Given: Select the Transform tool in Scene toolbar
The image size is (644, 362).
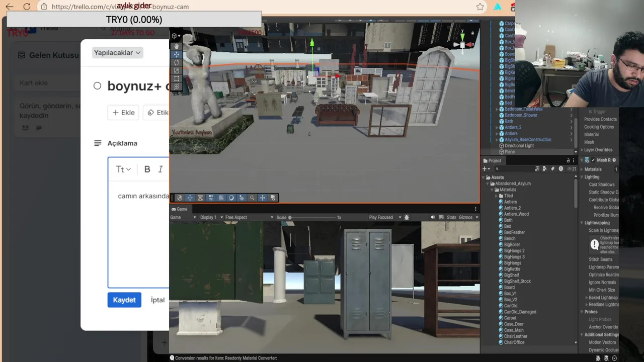Looking at the screenshot, I should [x=176, y=86].
